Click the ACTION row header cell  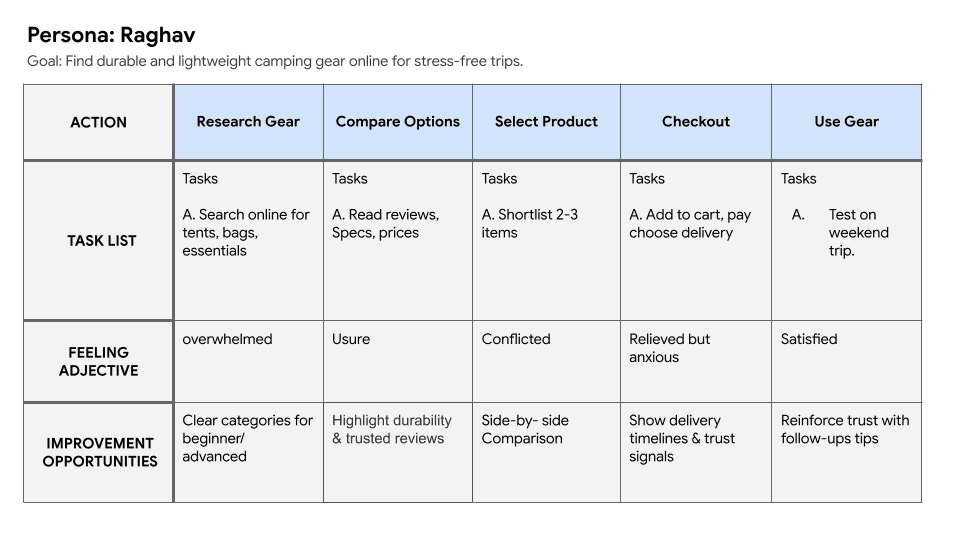tap(98, 122)
